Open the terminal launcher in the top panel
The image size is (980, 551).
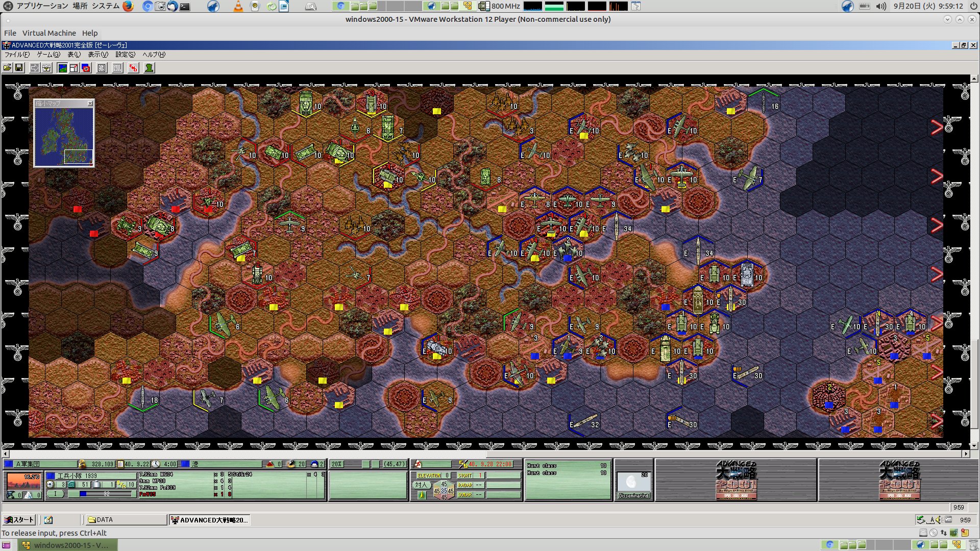(x=185, y=7)
